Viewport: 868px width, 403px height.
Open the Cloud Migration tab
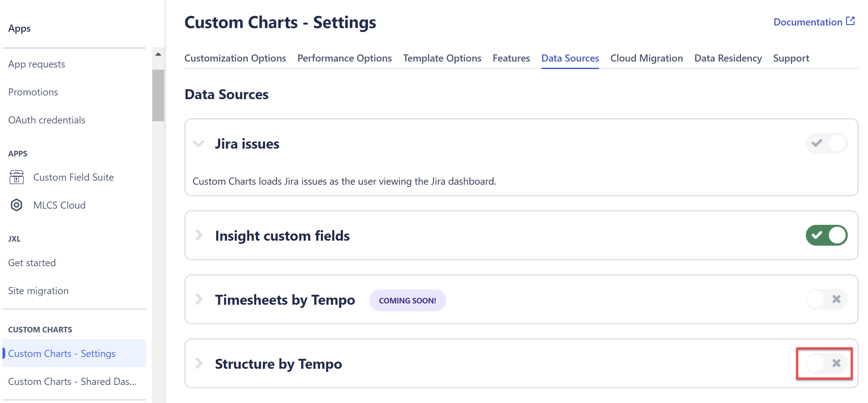tap(646, 58)
